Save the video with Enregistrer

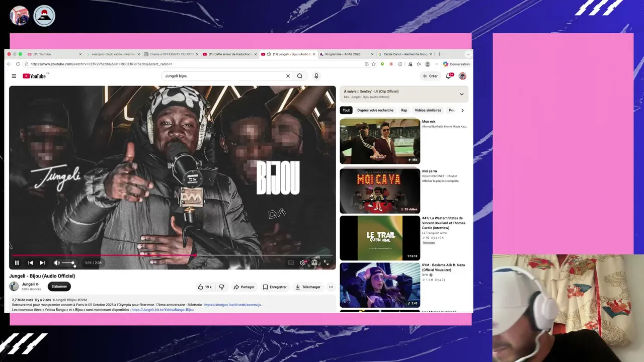pos(275,287)
